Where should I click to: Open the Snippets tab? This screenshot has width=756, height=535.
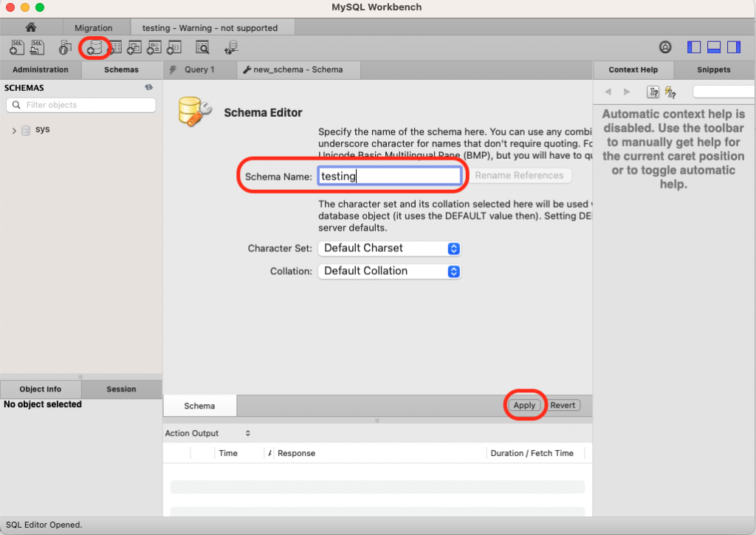pyautogui.click(x=714, y=69)
